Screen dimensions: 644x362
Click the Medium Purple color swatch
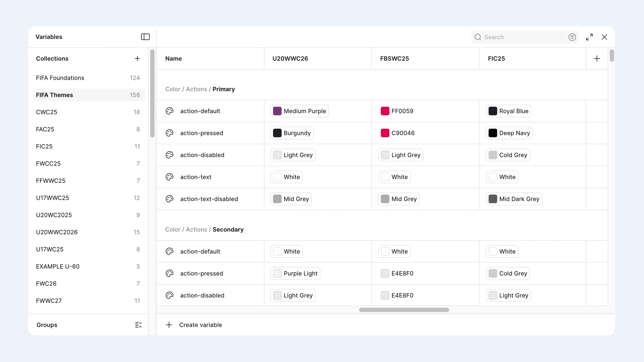pyautogui.click(x=277, y=111)
